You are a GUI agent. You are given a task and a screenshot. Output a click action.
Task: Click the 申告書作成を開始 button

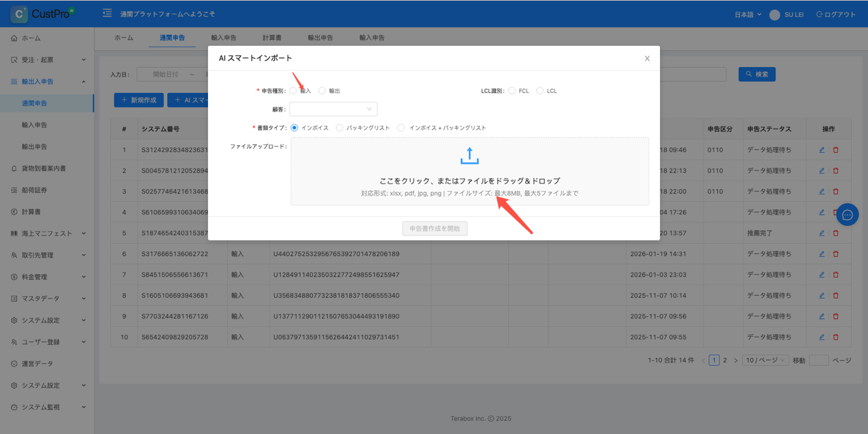[x=435, y=229]
